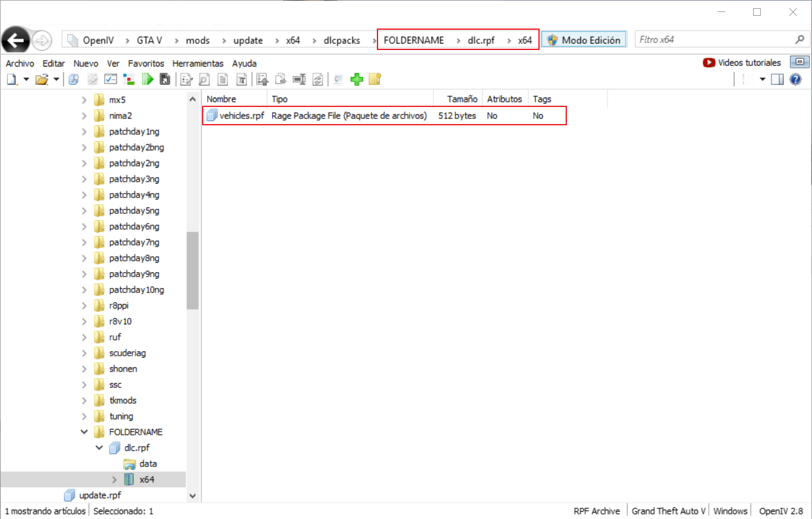Click the new file icon in toolbar

pyautogui.click(x=12, y=79)
